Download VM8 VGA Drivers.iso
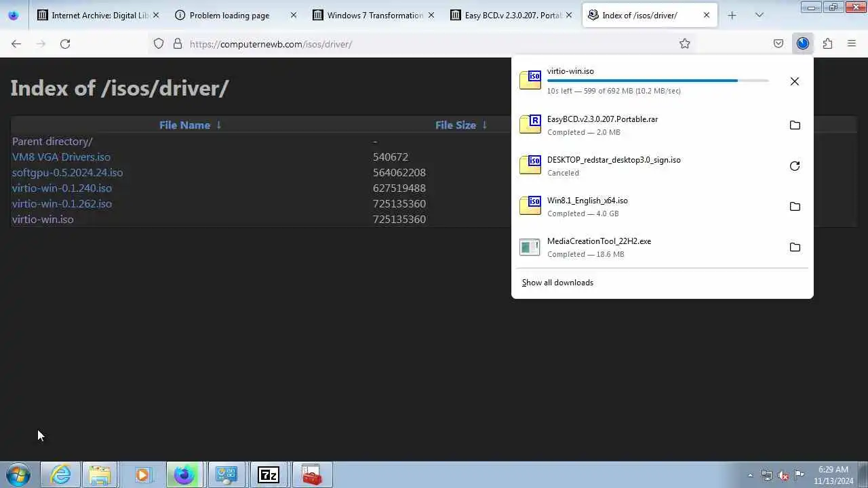 click(61, 157)
